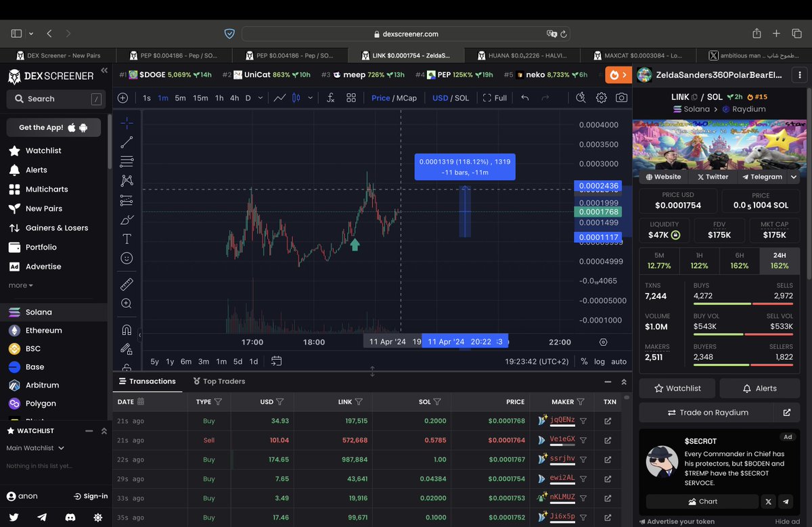Click the Safari address bar
The width and height of the screenshot is (812, 527).
406,33
